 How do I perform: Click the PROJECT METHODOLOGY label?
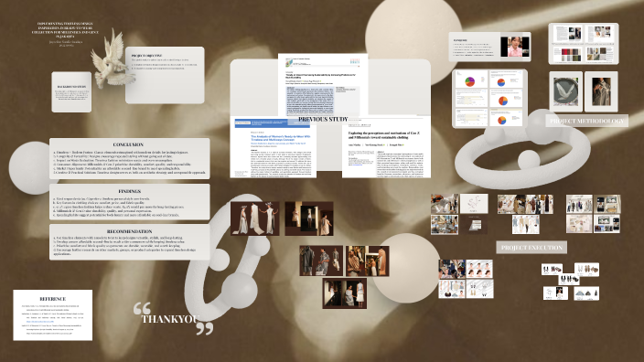coord(587,121)
